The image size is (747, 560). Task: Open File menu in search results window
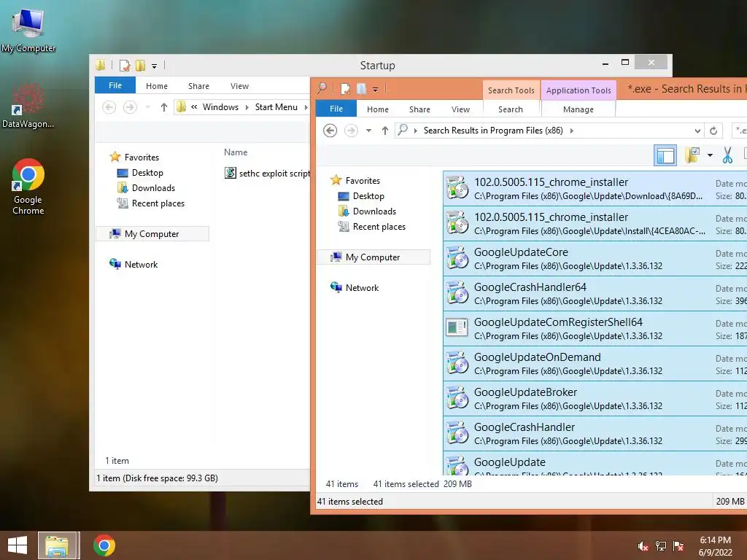pos(336,109)
